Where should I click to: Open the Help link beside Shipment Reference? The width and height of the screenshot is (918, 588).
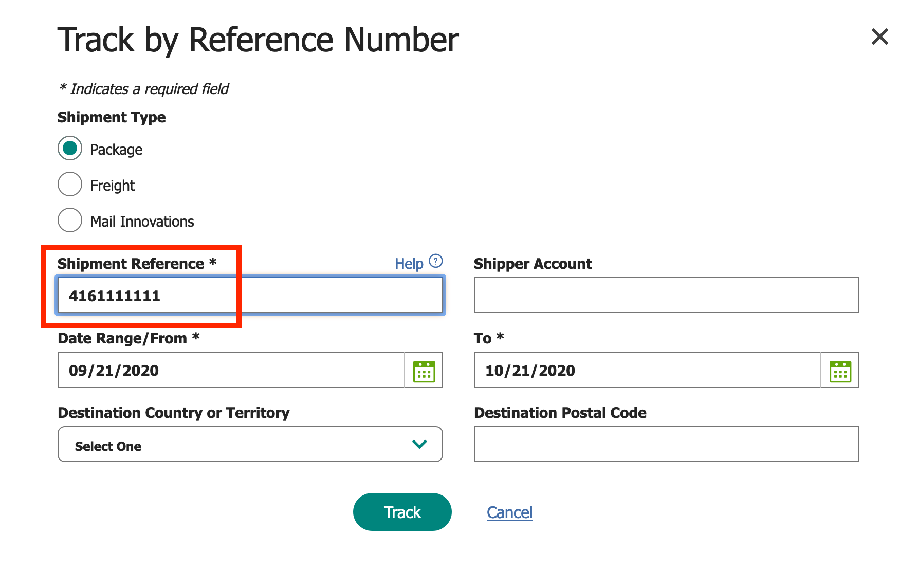pos(409,264)
